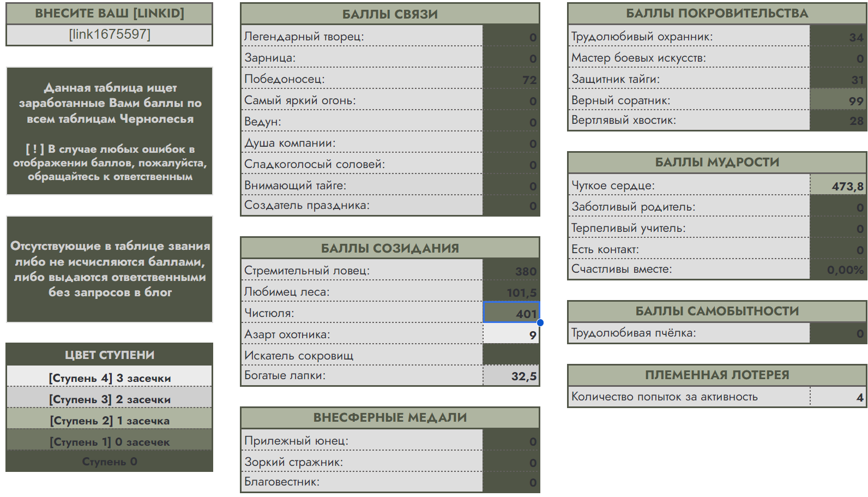Click the БАЛЛЫ СВЯЗИ section header

coord(390,14)
